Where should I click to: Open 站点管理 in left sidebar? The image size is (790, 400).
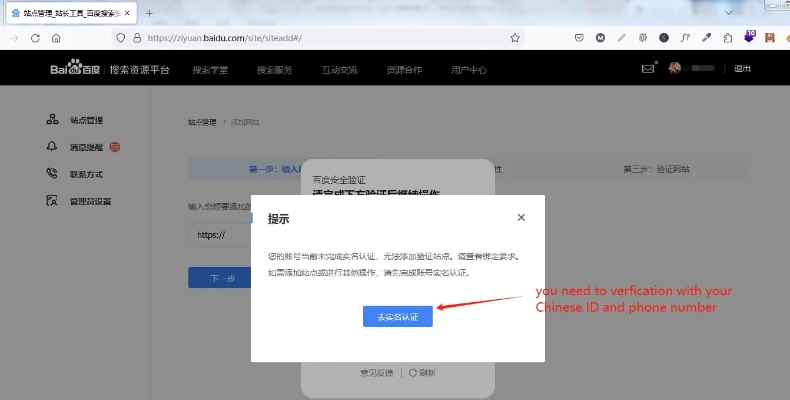click(x=86, y=120)
